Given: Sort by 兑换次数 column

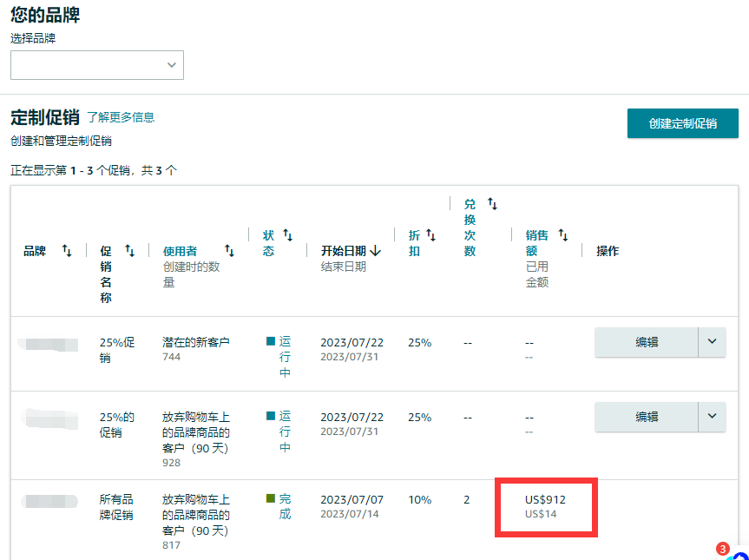Looking at the screenshot, I should click(x=492, y=203).
